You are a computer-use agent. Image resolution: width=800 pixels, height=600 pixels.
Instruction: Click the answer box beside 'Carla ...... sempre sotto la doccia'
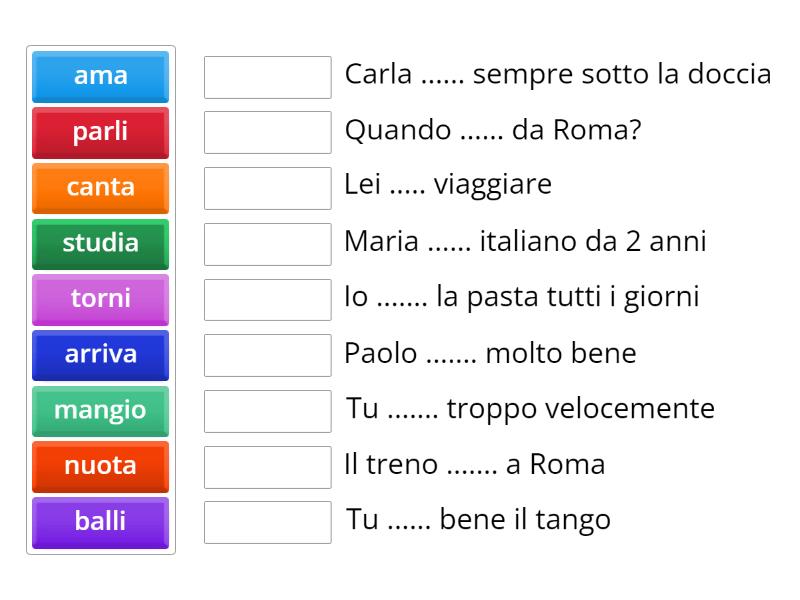[x=266, y=76]
